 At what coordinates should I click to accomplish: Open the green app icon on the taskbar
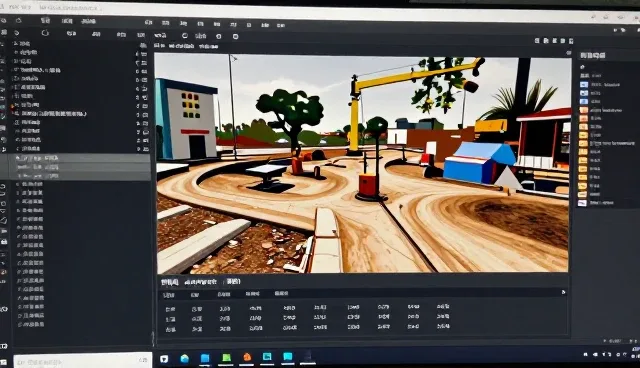[226, 358]
